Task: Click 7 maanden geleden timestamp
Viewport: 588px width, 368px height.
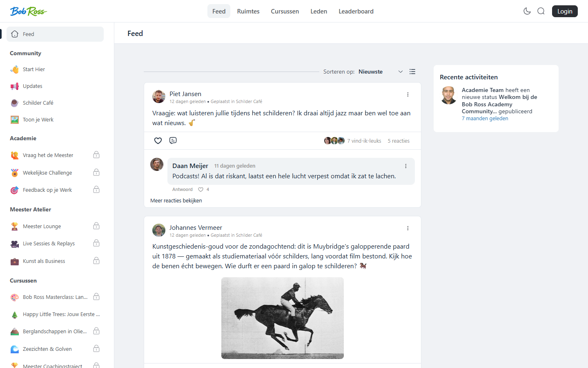Action: click(485, 119)
